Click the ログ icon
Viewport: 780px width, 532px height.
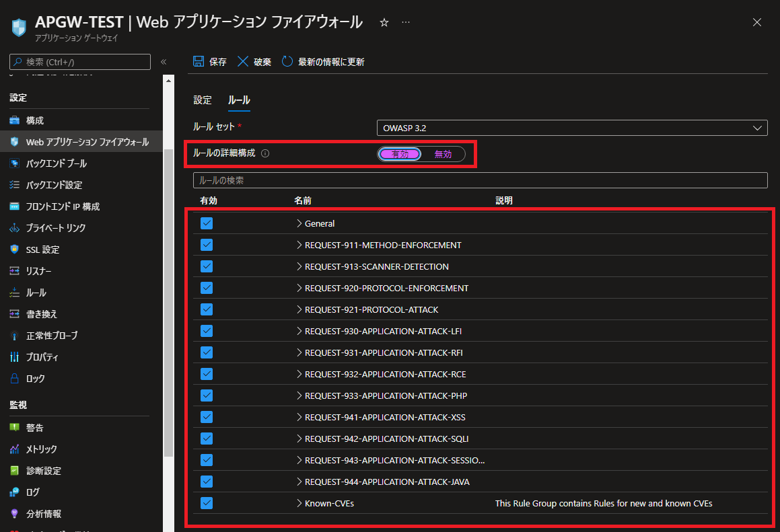coord(14,492)
